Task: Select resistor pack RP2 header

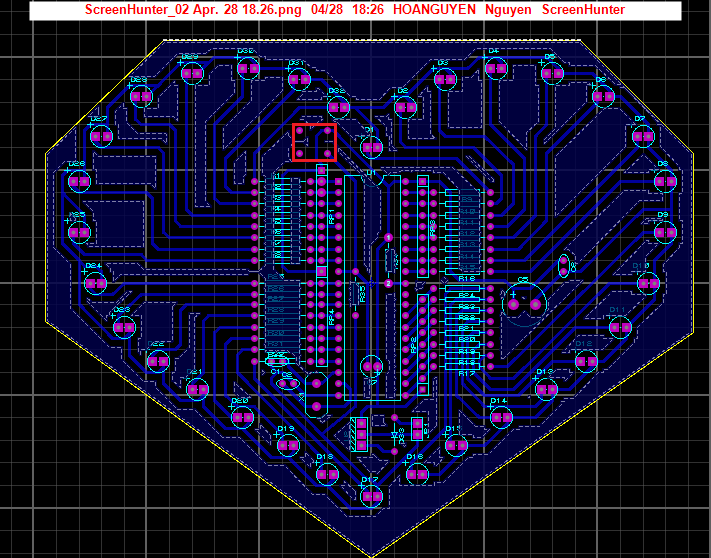Action: pyautogui.click(x=423, y=344)
